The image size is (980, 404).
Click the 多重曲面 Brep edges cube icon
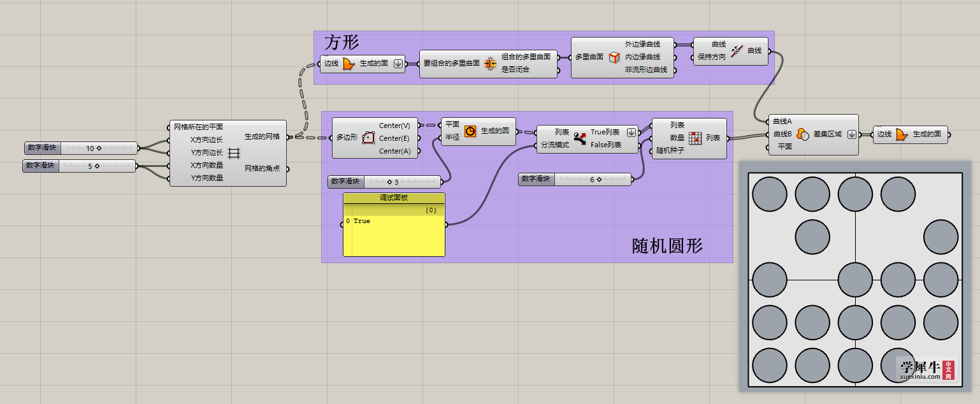614,57
